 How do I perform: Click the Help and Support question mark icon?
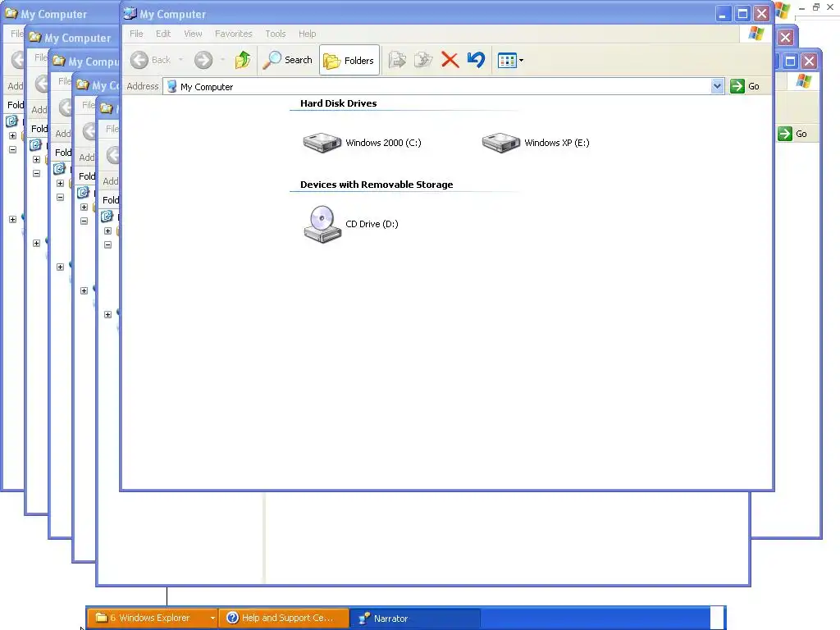(232, 618)
